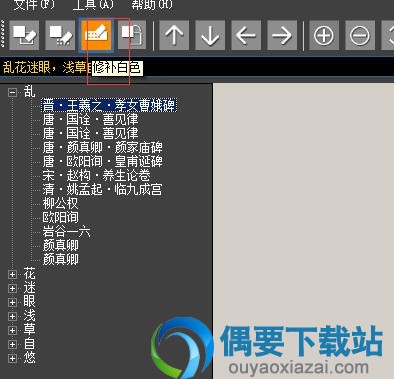This screenshot has height=379, width=394.
Task: Select 宋·赵构·养生论卷 entry
Action: coord(96,175)
